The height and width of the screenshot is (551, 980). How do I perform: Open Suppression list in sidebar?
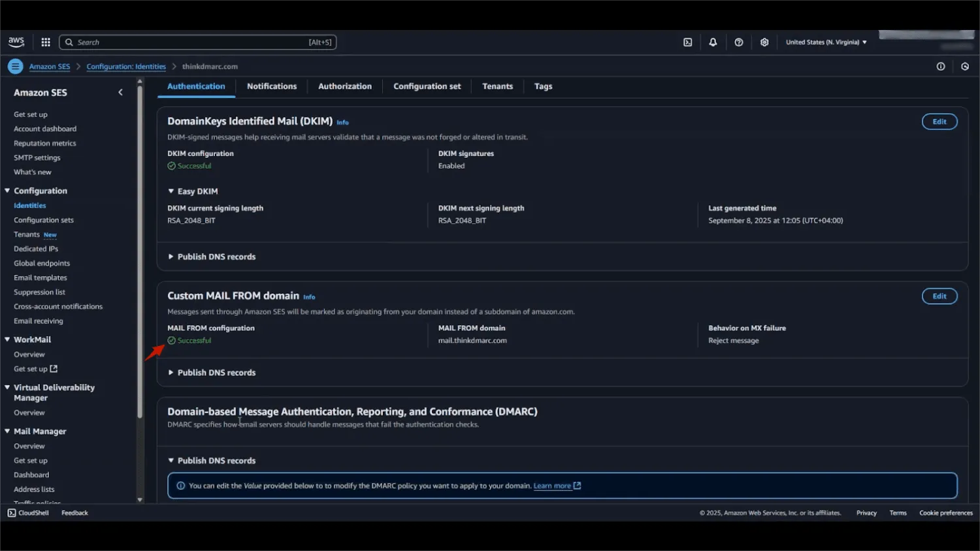click(x=39, y=292)
